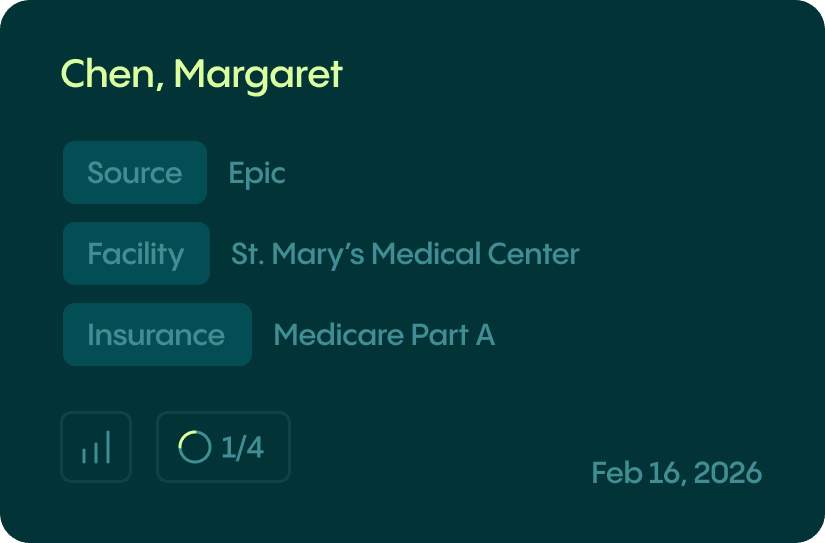Click the year 2026 in the date
The image size is (825, 543).
727,473
